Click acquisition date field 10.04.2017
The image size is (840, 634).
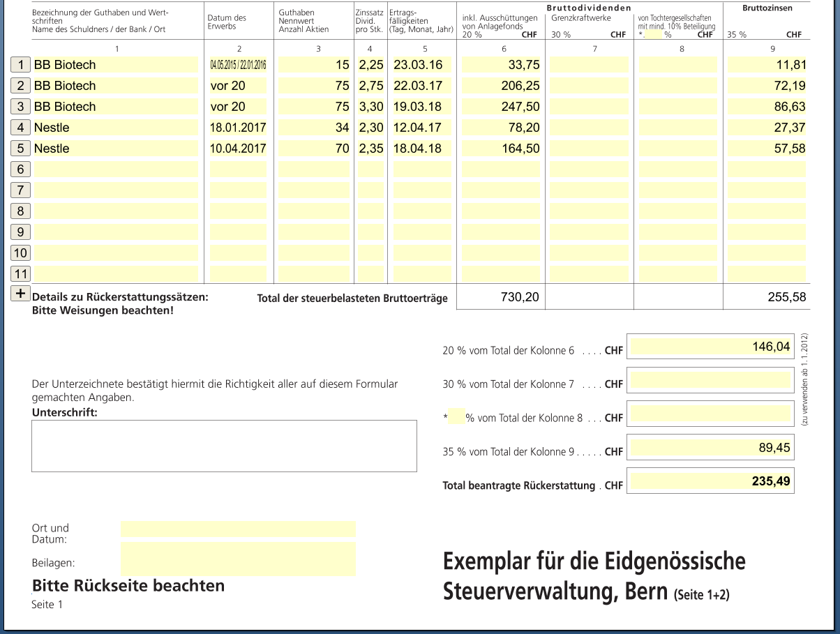point(238,149)
